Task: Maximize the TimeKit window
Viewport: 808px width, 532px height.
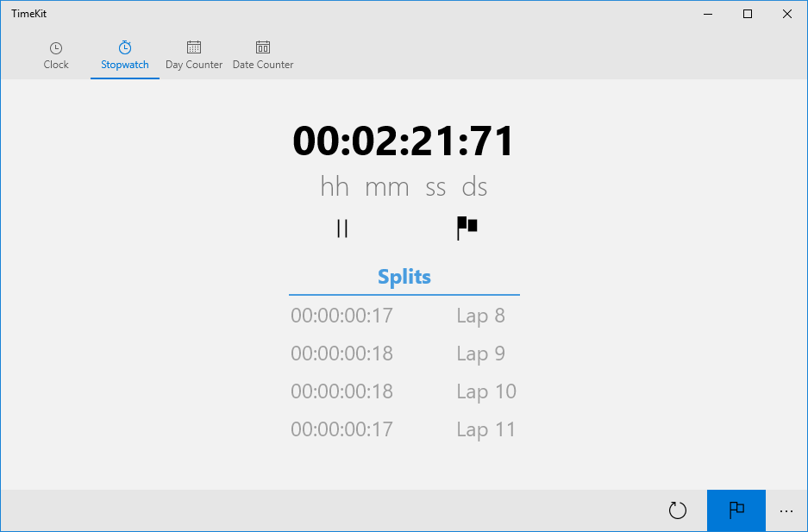Action: click(x=748, y=14)
